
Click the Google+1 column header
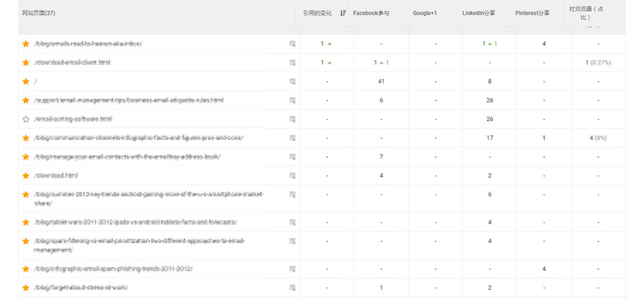pos(425,13)
